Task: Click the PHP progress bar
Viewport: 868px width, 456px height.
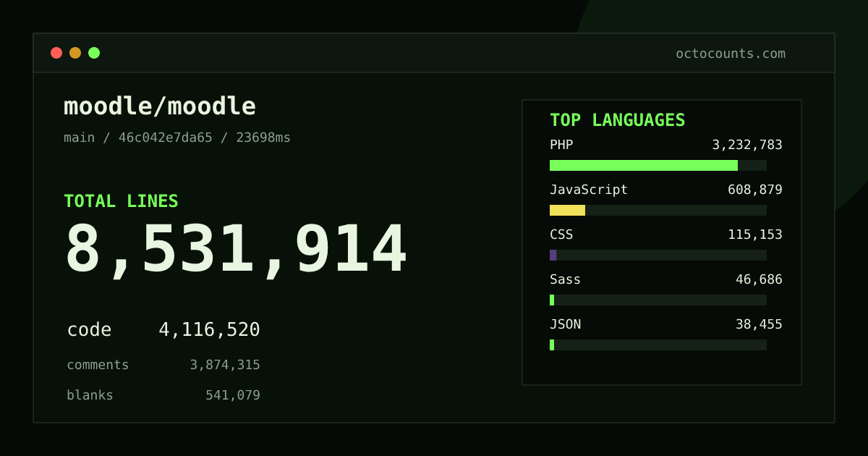Action: tap(658, 165)
